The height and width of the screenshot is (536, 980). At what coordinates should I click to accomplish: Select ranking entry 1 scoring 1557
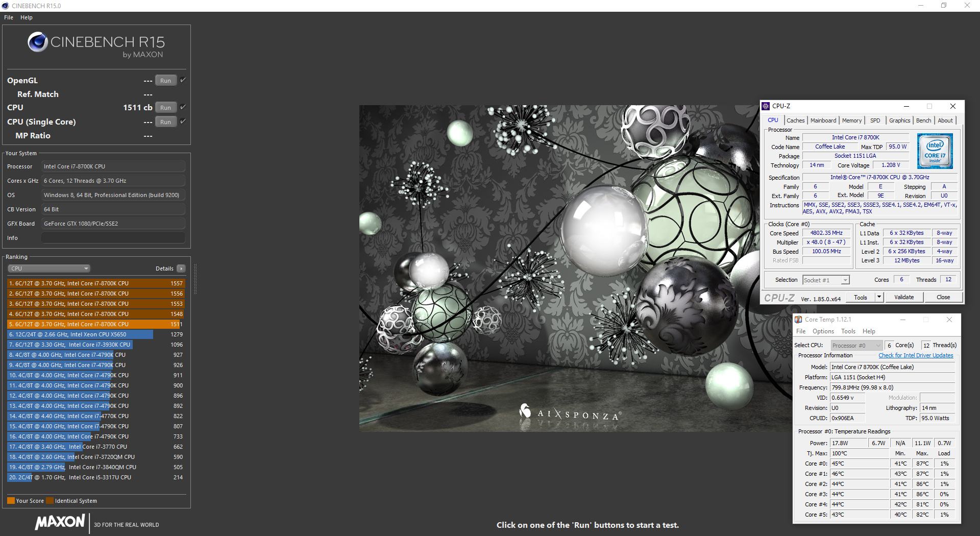(x=96, y=283)
